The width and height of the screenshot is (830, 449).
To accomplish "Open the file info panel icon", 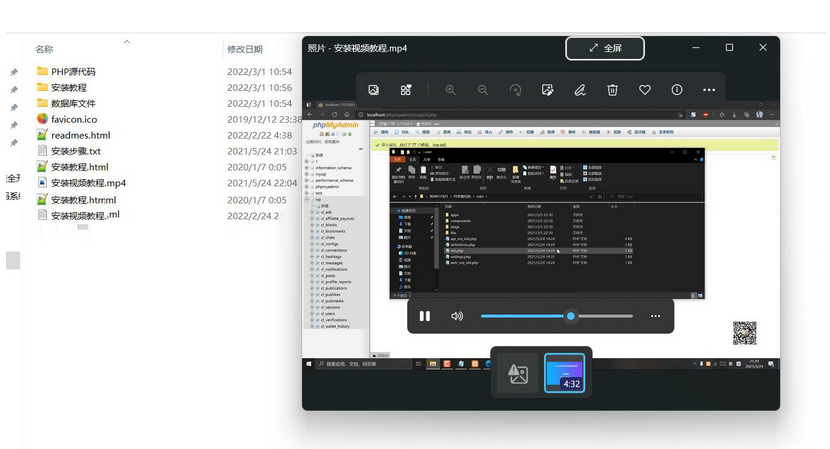I will pos(677,90).
